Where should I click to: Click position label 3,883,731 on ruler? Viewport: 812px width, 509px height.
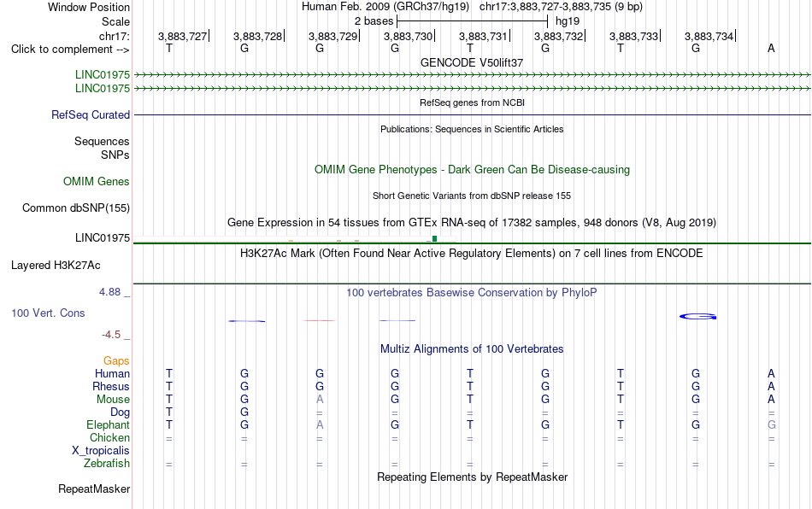[x=483, y=36]
